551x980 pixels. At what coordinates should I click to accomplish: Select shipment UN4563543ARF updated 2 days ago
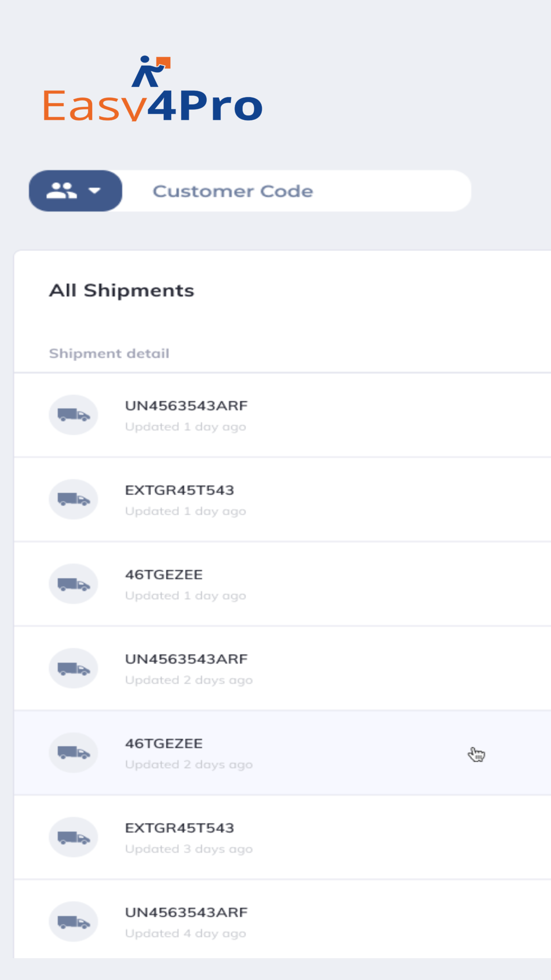[x=283, y=668]
